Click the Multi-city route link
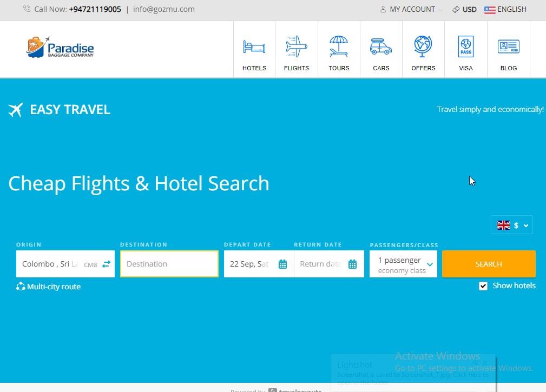The width and height of the screenshot is (546, 392). point(54,287)
